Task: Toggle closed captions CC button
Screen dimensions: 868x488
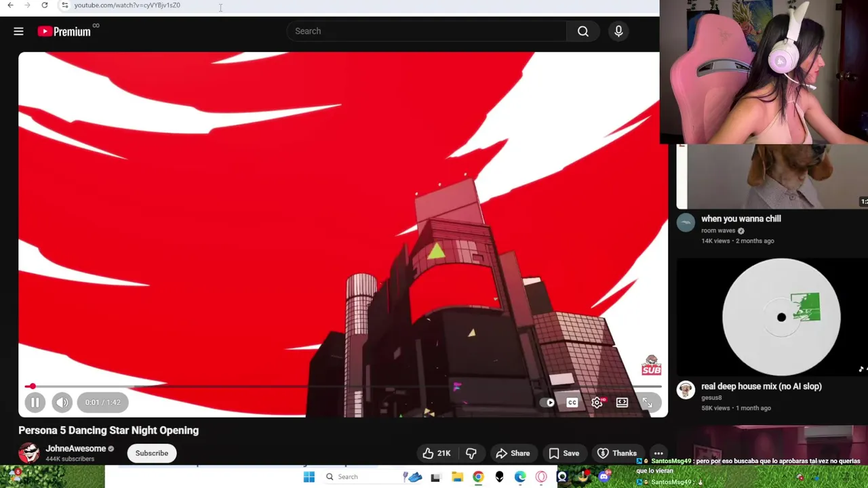Action: (x=572, y=403)
